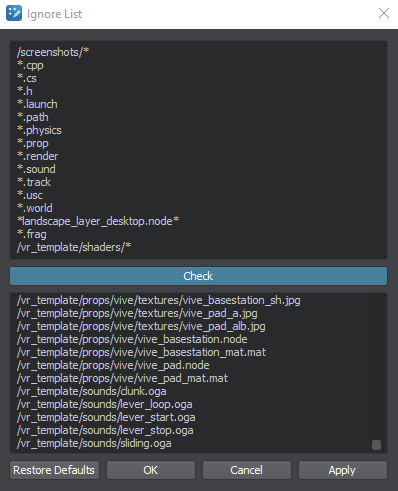
Task: Click Restore Defaults button
Action: [x=54, y=470]
